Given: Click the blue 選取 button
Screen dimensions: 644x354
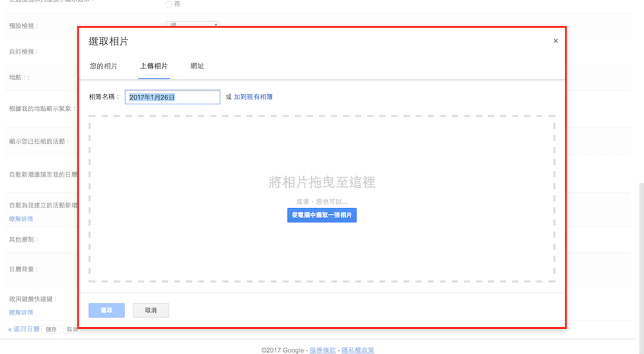Looking at the screenshot, I should [x=106, y=310].
